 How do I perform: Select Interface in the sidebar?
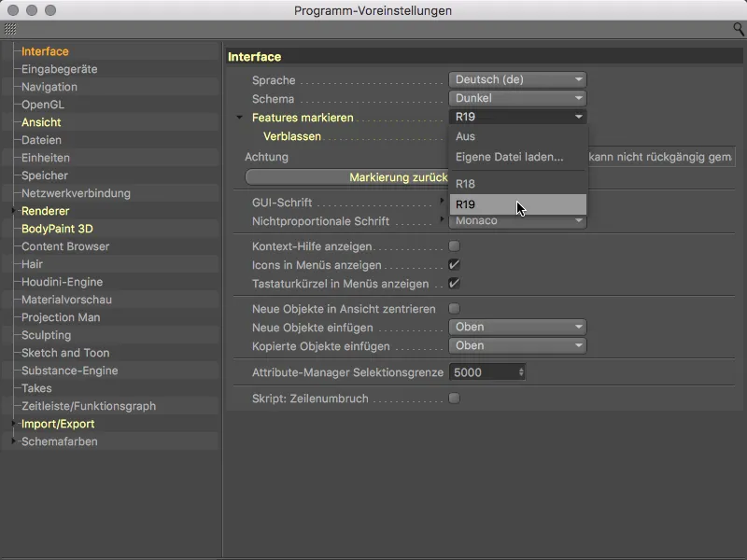[45, 51]
